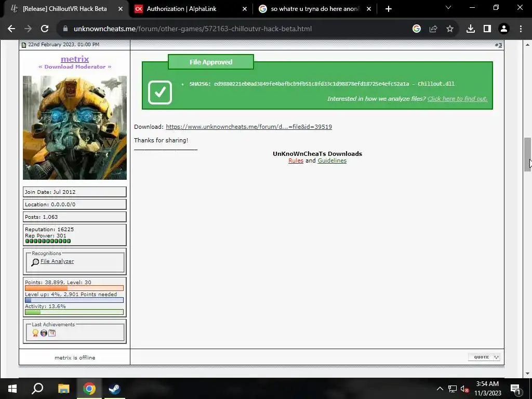Screen dimensions: 532x399
Task: Click the address bar URL
Action: [x=192, y=29]
